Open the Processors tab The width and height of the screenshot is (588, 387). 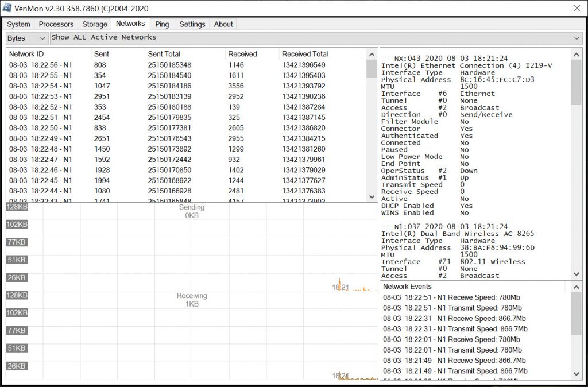pyautogui.click(x=56, y=24)
